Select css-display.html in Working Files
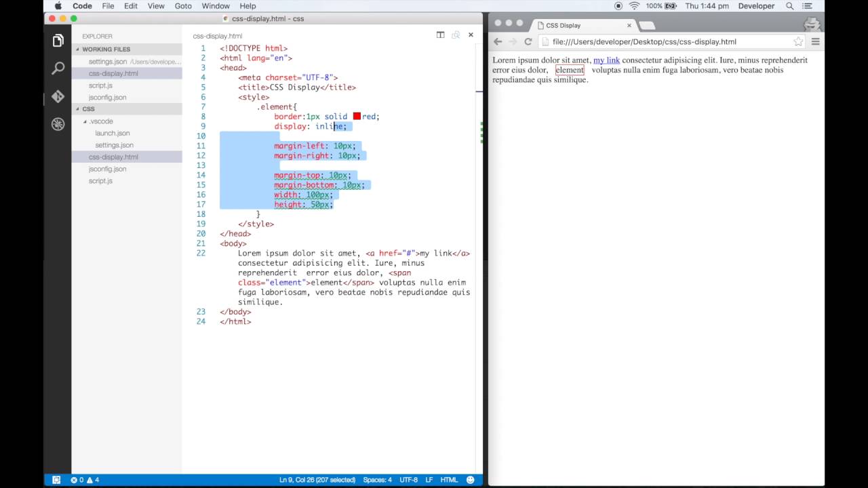The height and width of the screenshot is (488, 868). point(127,73)
